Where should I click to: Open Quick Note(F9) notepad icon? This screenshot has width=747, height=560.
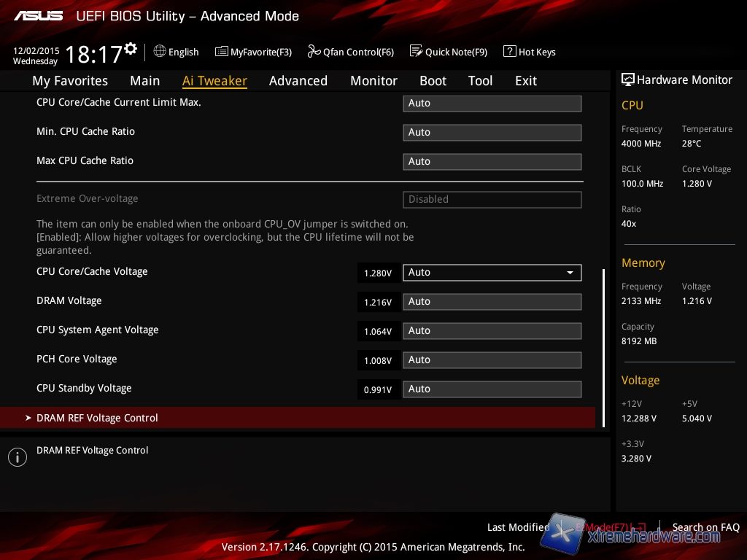416,51
